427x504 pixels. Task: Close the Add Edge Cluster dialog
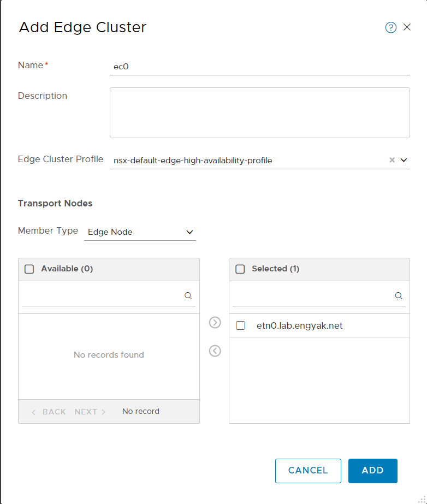tap(407, 27)
